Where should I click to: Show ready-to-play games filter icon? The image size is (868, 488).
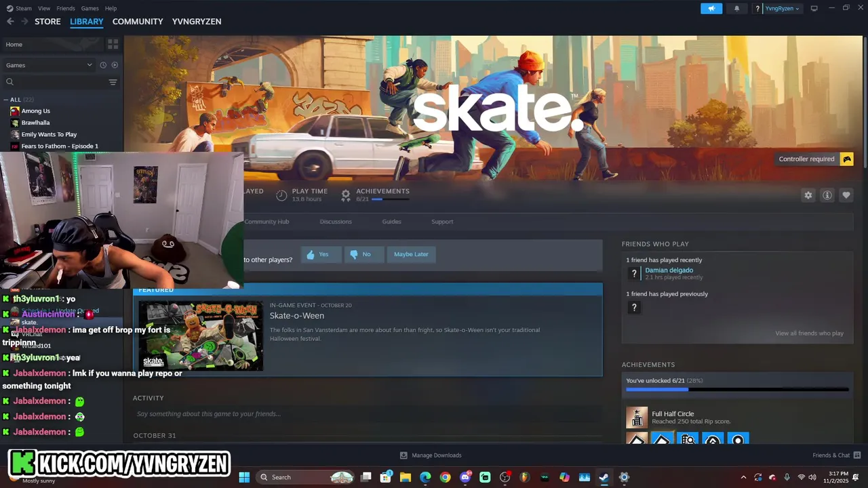pos(115,65)
